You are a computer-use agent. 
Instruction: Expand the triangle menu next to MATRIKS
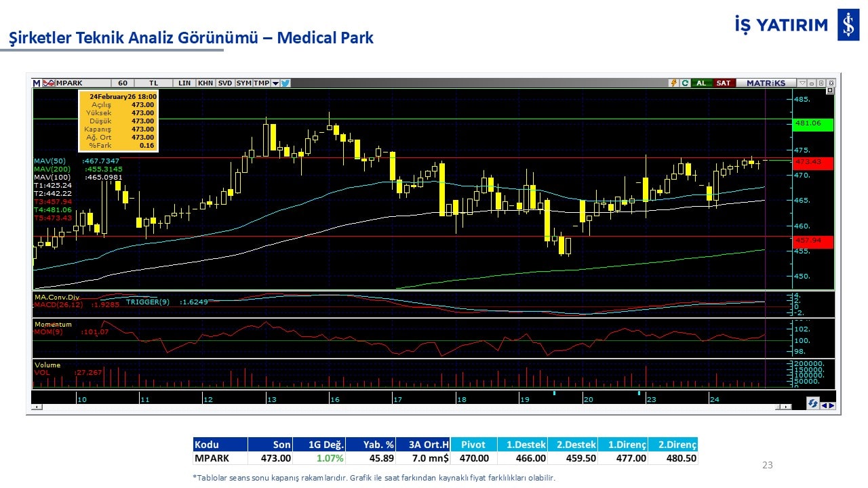802,83
